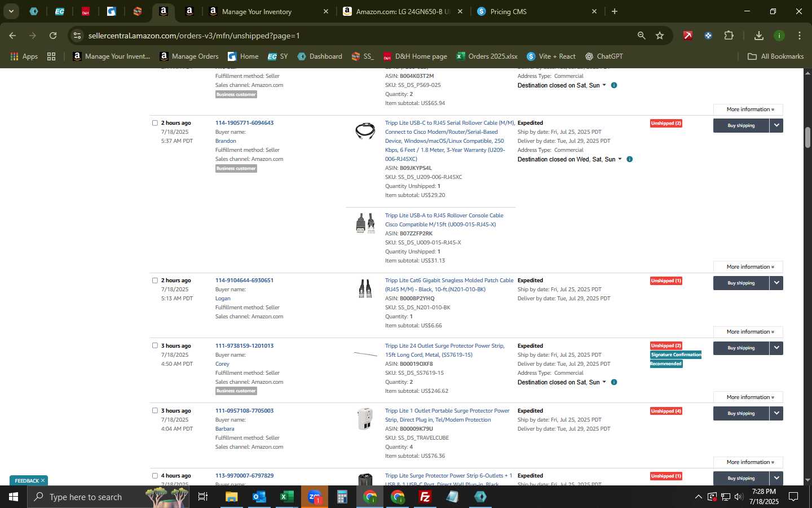
Task: Expand More information for Brandon order
Action: click(748, 266)
